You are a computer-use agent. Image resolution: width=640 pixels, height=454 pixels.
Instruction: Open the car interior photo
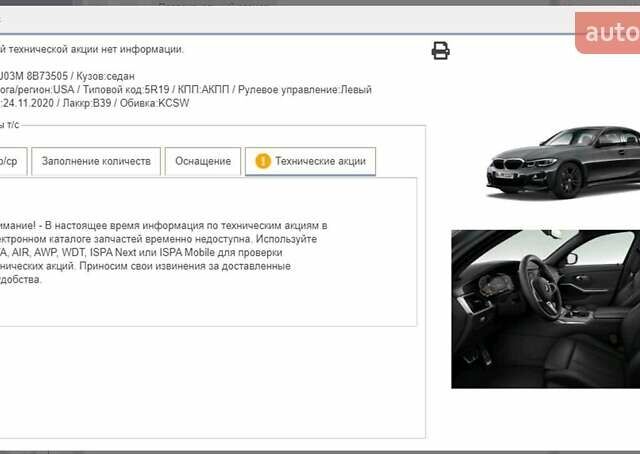click(546, 309)
